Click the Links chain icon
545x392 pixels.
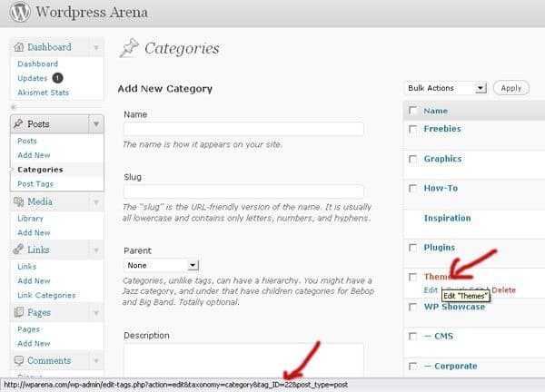point(18,250)
